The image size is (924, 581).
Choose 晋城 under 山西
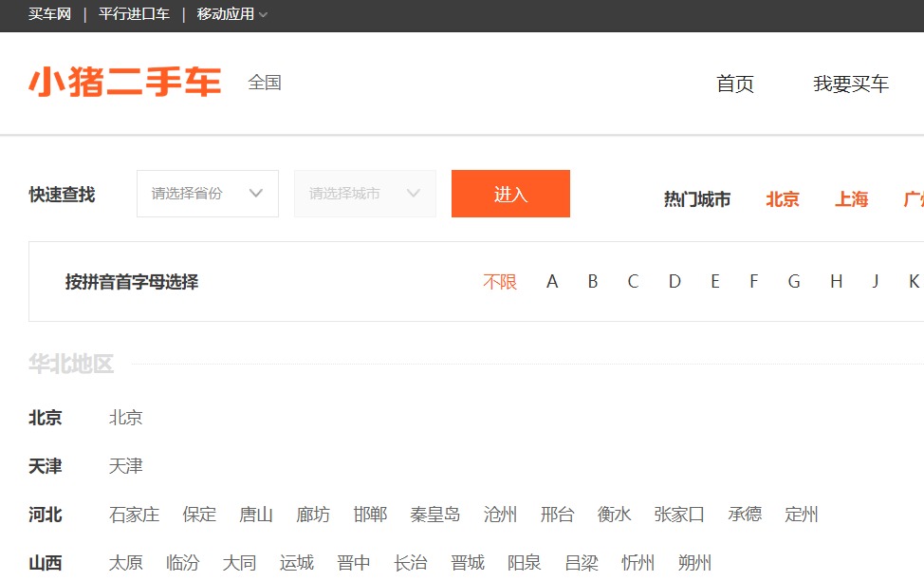tap(468, 563)
